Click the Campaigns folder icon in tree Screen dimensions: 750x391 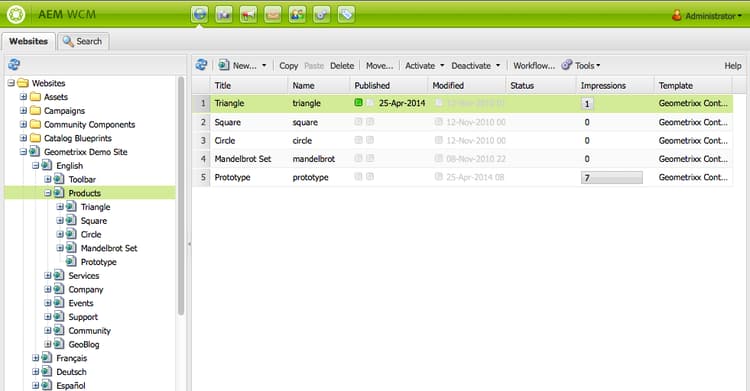[x=35, y=111]
